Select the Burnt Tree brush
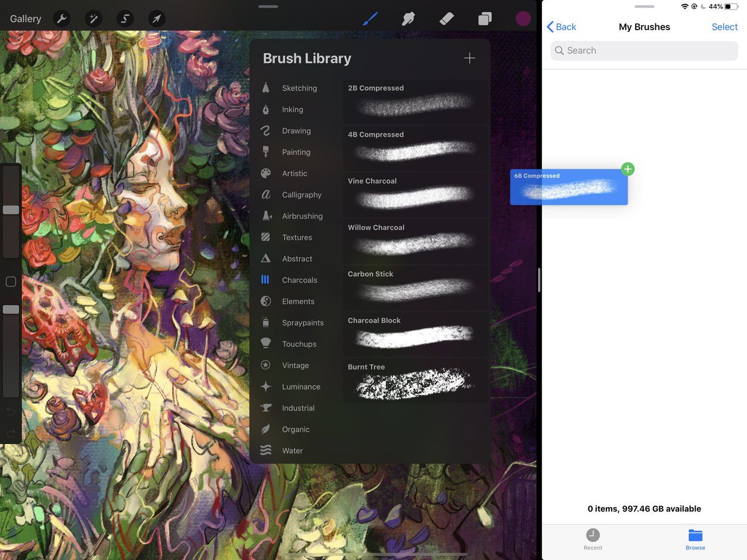The width and height of the screenshot is (747, 560). click(x=414, y=381)
